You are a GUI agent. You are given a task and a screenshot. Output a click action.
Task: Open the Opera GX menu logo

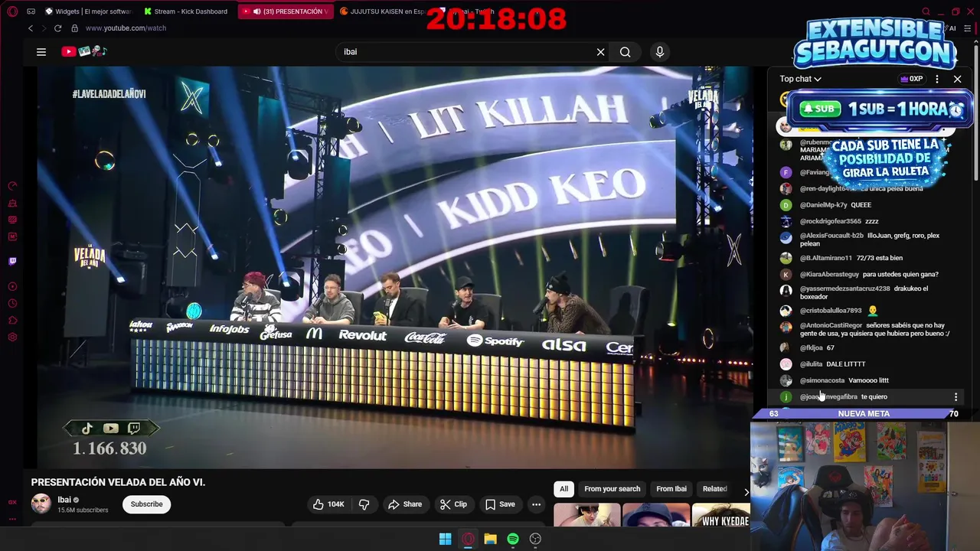click(x=11, y=11)
